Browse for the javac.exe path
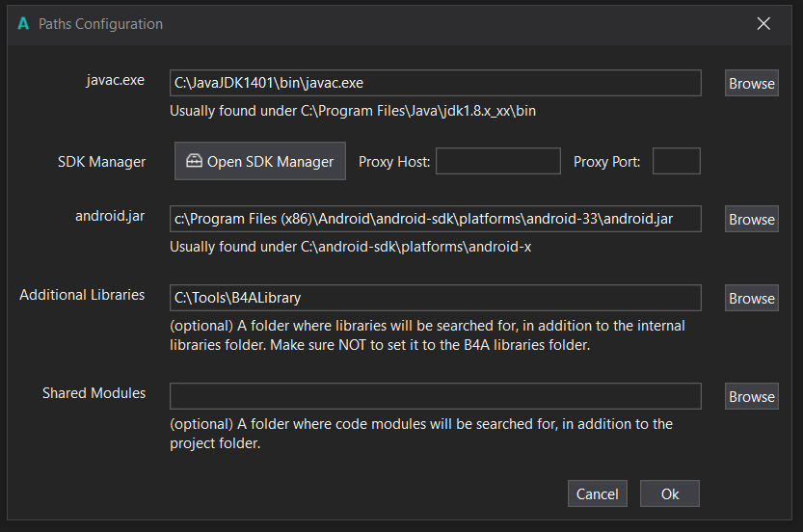This screenshot has height=532, width=803. tap(751, 84)
